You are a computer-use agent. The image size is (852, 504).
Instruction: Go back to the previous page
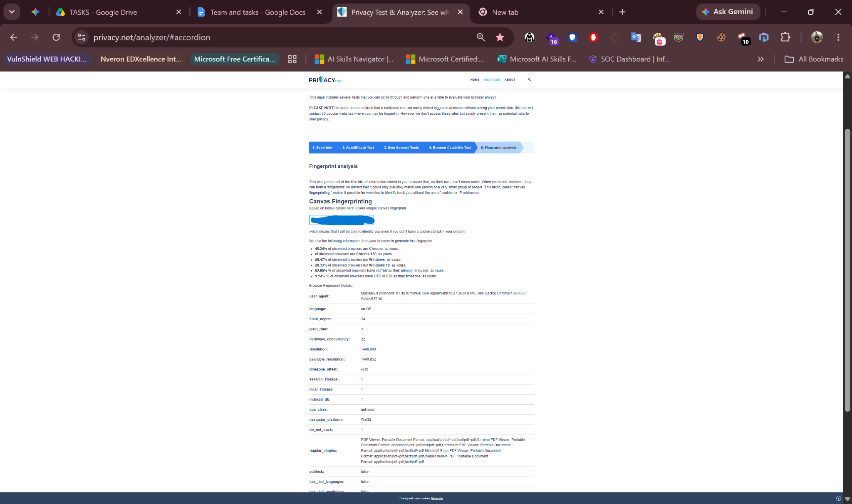point(14,37)
